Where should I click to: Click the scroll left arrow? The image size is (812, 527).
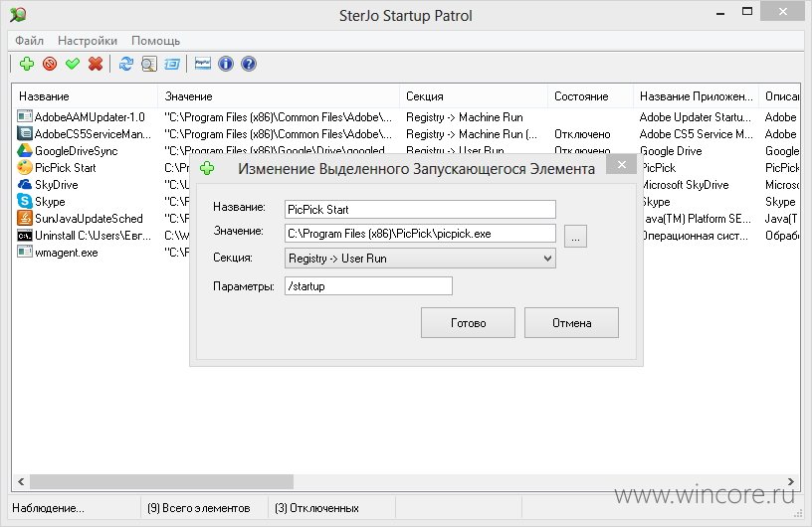21,481
